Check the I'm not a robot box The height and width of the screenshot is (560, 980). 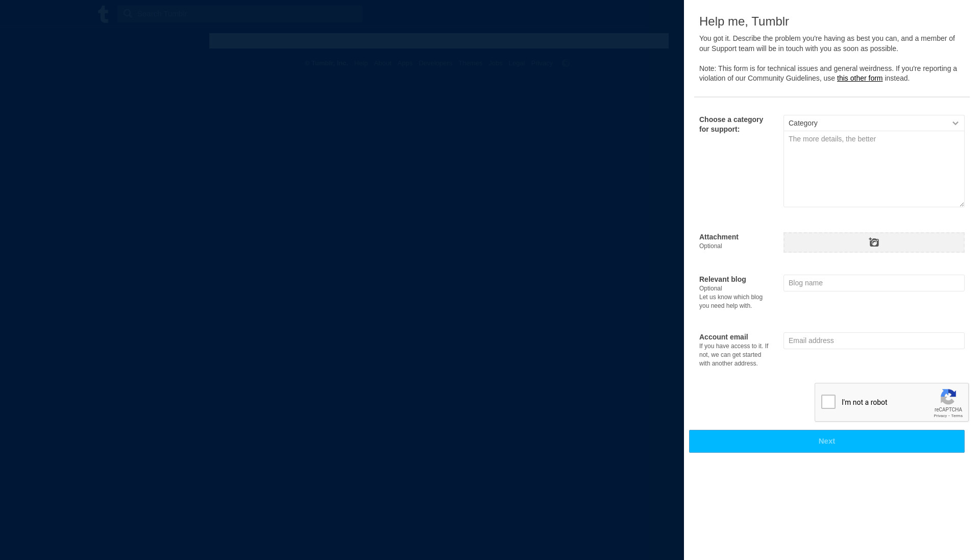pyautogui.click(x=828, y=402)
